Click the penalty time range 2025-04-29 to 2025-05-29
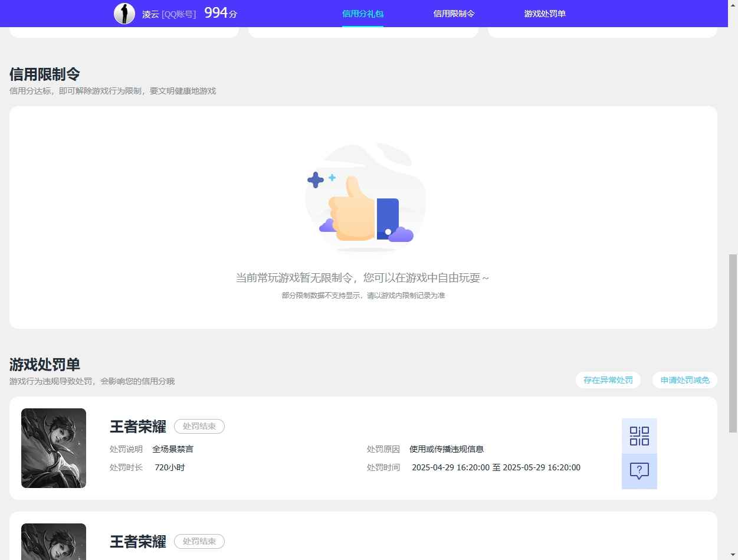The image size is (738, 560). point(496,467)
